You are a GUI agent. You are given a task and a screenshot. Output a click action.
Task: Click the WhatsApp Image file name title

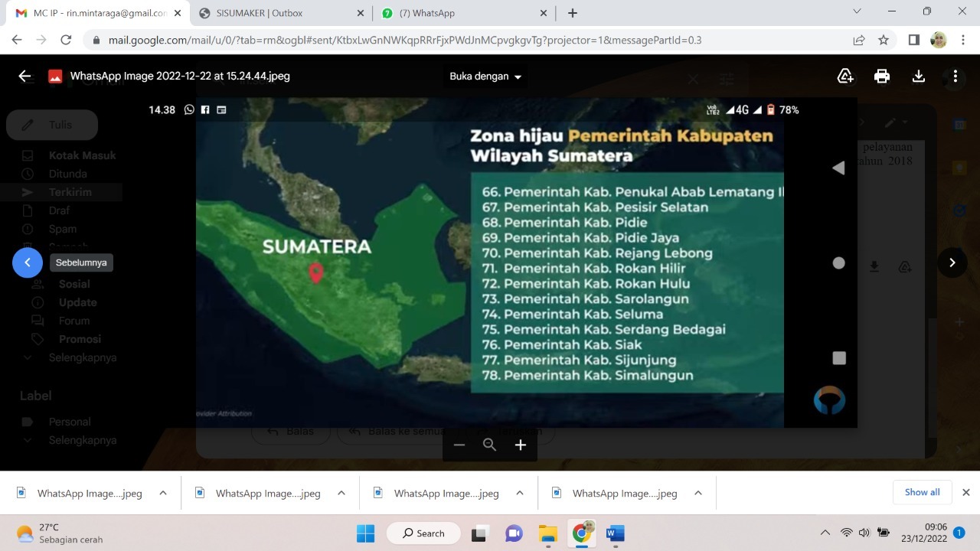(180, 76)
